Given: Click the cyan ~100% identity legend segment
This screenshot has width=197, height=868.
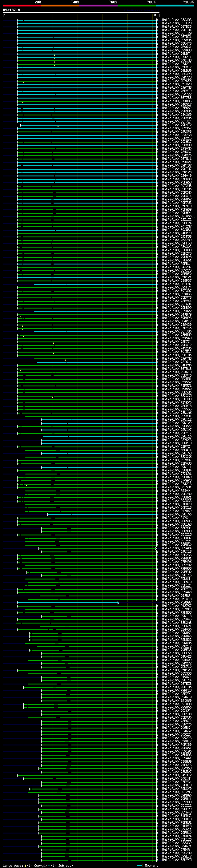Looking at the screenshot, I should coord(175,6).
